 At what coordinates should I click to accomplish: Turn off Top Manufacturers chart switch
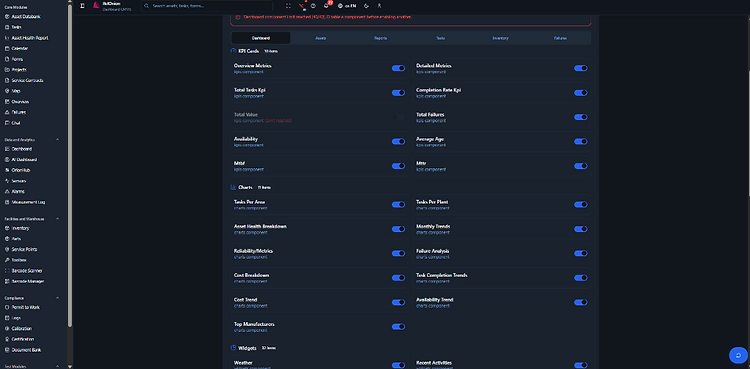(x=398, y=327)
